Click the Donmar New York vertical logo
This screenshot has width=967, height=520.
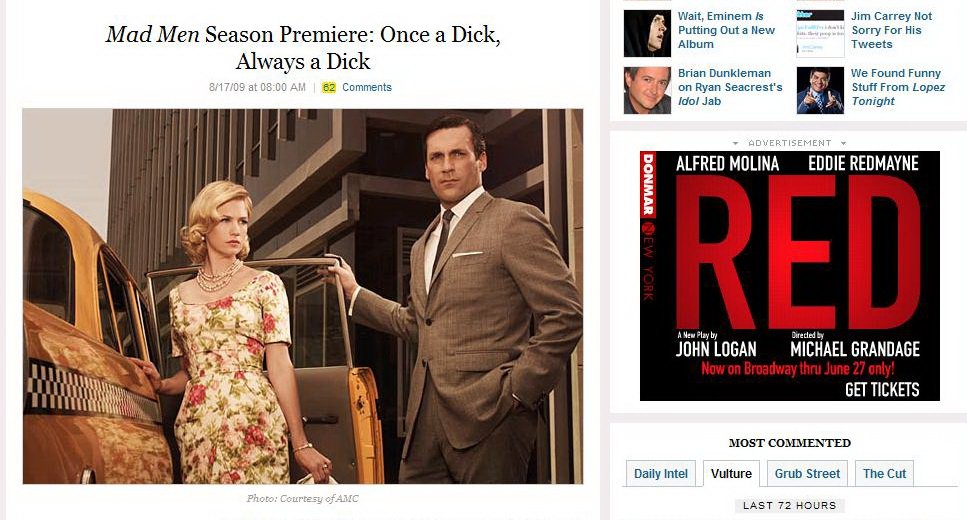tap(648, 226)
